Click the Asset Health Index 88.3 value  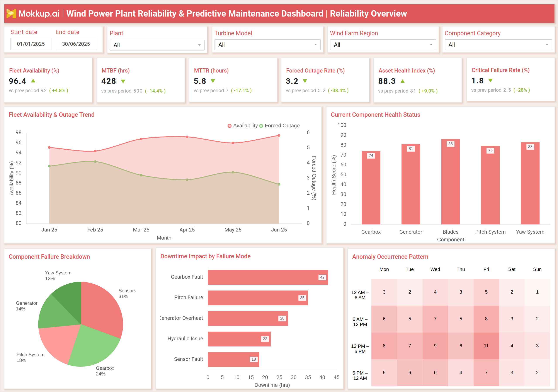click(x=387, y=81)
